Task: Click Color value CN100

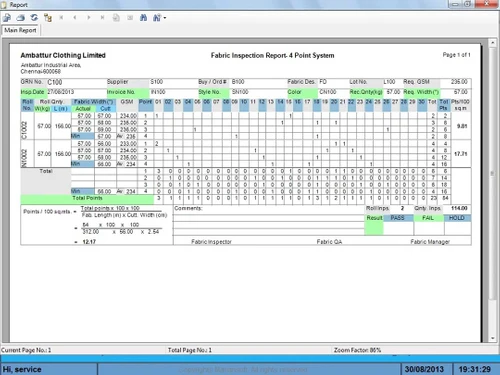Action: pos(328,92)
